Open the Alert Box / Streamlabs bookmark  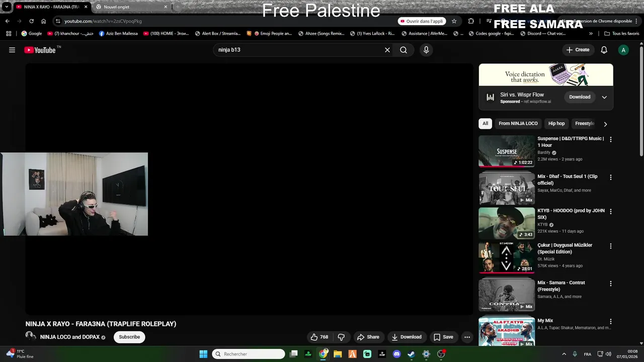[218, 33]
